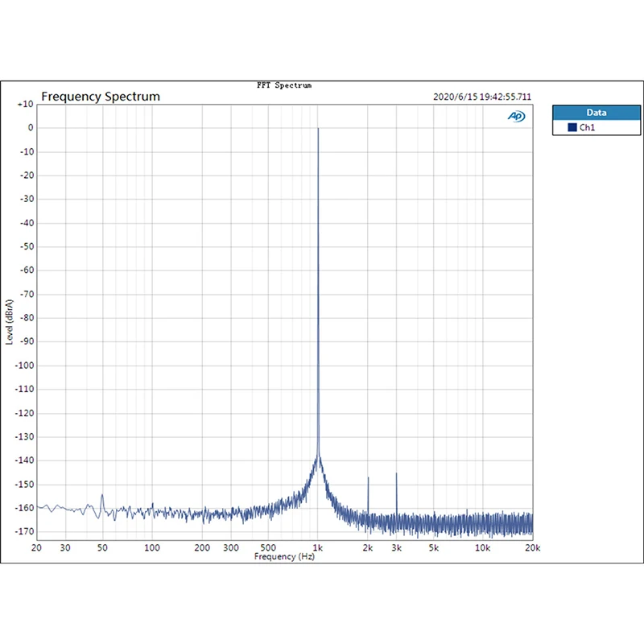Click the 50 frequency axis tick label
Viewport: 644px width, 644px height.
(102, 547)
